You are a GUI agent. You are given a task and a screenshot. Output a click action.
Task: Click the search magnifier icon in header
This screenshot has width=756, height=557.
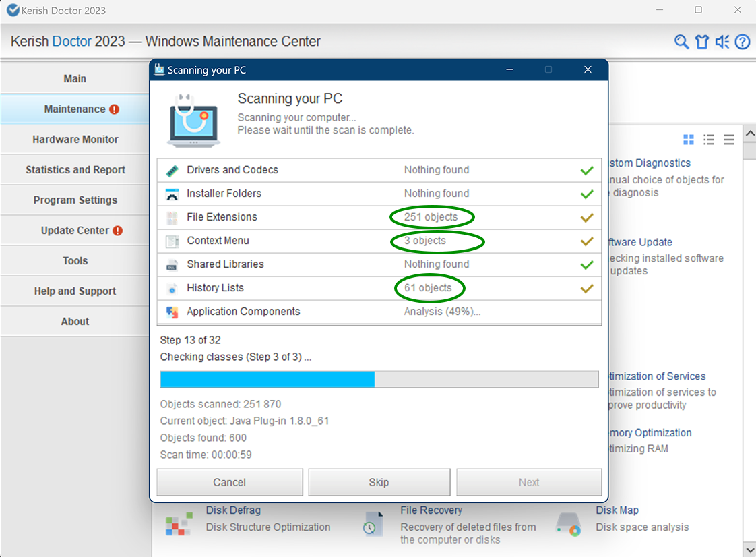pyautogui.click(x=681, y=42)
